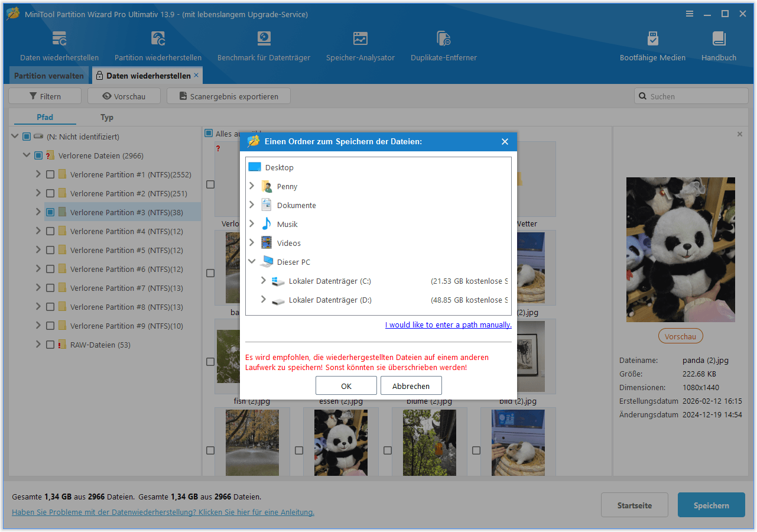Click the Desktop icon in folder dialog
The height and width of the screenshot is (532, 757).
click(255, 167)
